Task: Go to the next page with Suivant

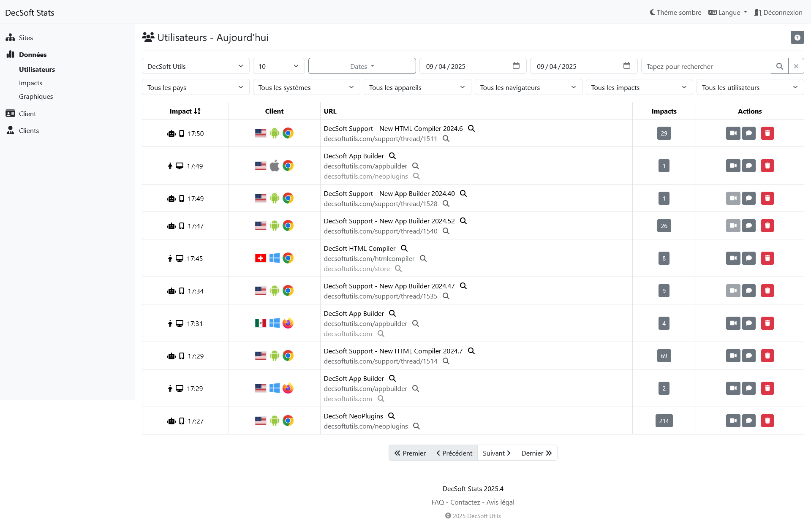Action: click(496, 453)
